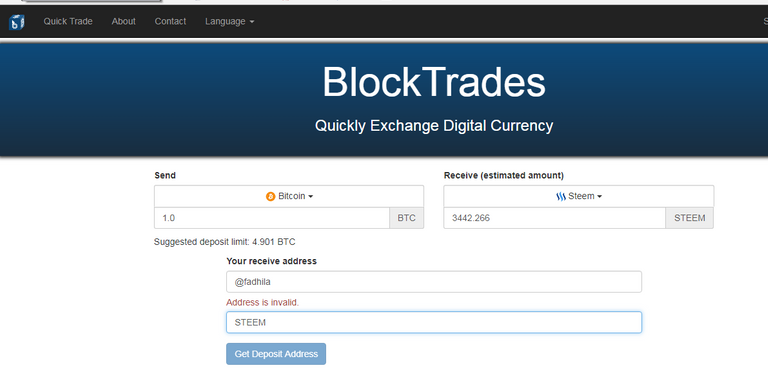
Task: Click the receive address field with @fadhila
Action: [x=434, y=282]
